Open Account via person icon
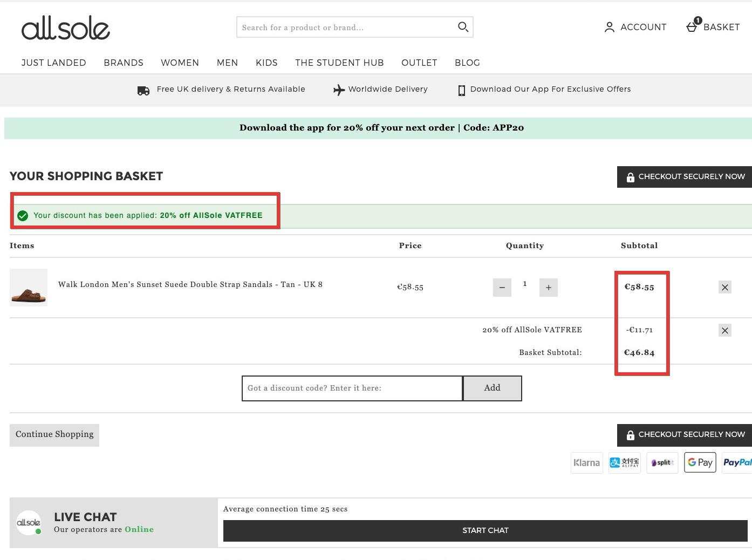 coord(609,27)
